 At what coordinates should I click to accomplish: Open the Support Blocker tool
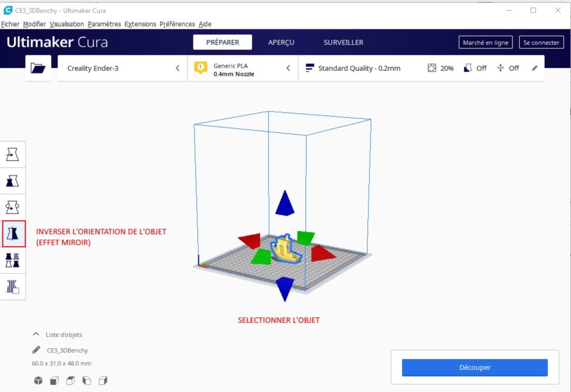click(x=12, y=287)
